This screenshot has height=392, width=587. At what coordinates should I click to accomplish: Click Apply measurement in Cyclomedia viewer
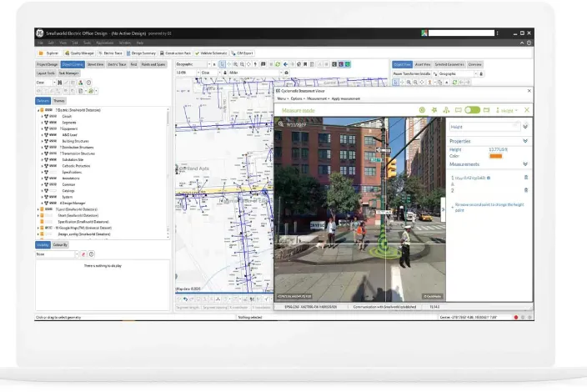click(346, 99)
